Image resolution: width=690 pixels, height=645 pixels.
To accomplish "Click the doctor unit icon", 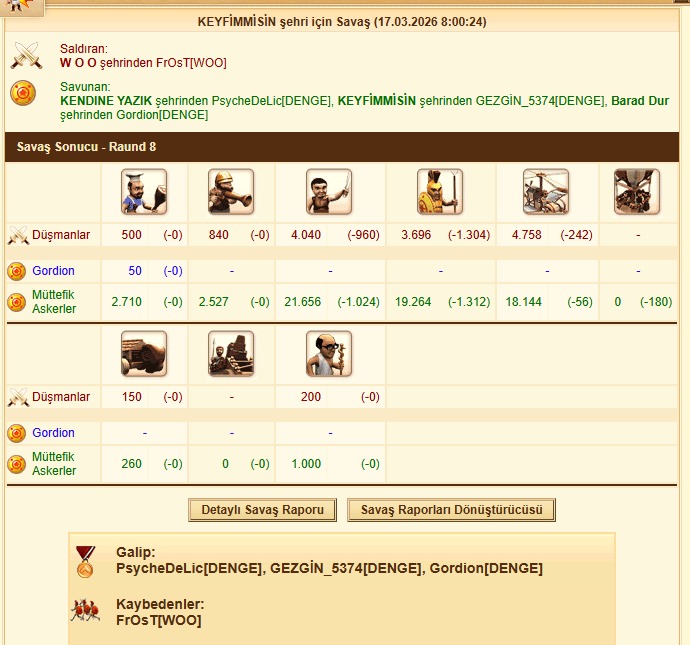I will point(329,354).
